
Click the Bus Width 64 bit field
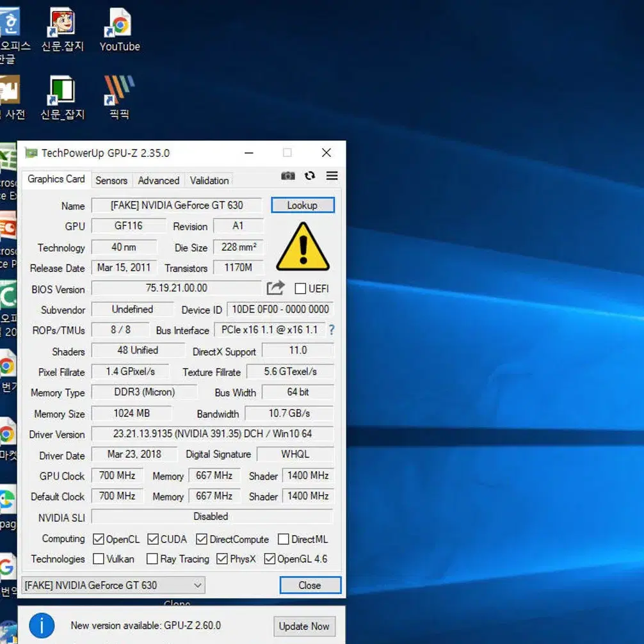point(298,392)
